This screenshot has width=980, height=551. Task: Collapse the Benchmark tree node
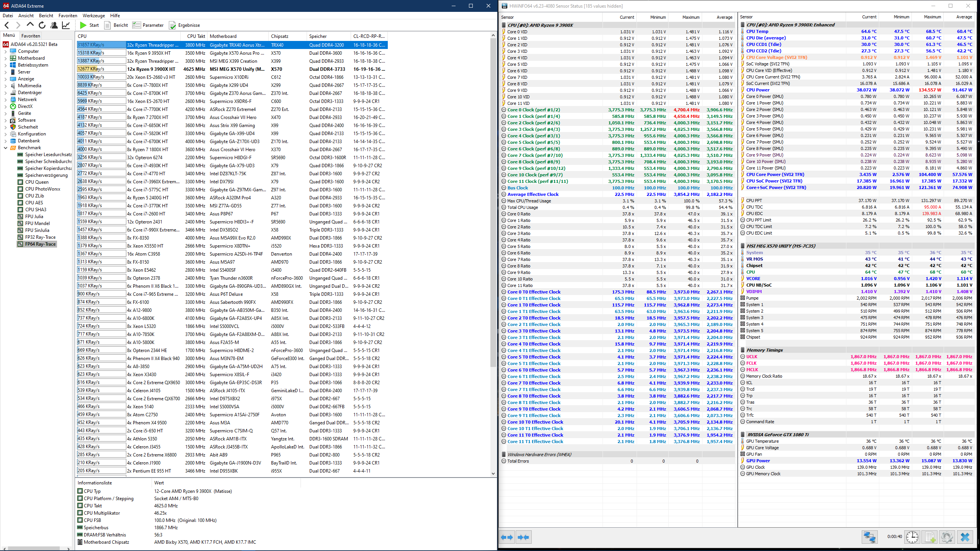5,148
